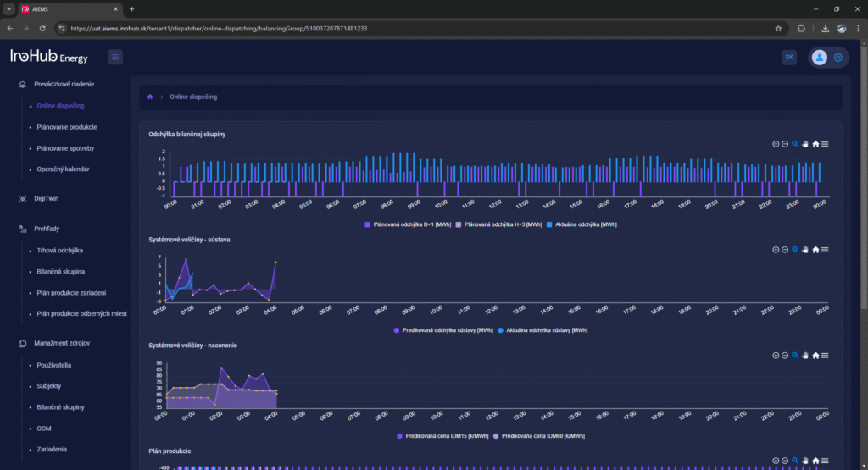Viewport: 868px width, 470px height.
Task: Click zoom out icon on Systémové veličiny - sústava chart
Action: coord(785,250)
